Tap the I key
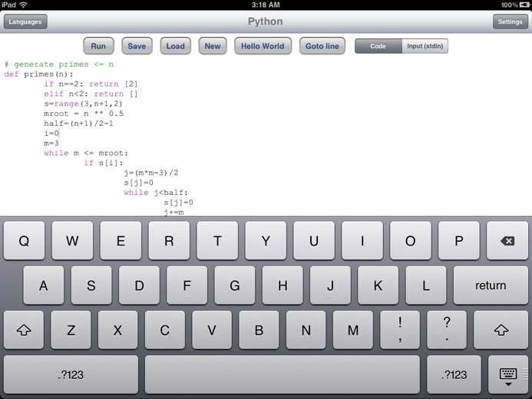The width and height of the screenshot is (532, 399). (362, 241)
